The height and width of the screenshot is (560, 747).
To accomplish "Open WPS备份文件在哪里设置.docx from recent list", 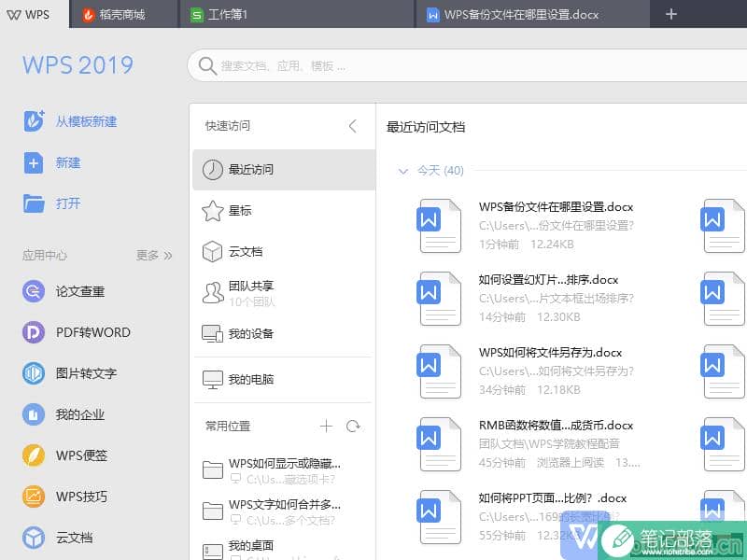I will 556,207.
